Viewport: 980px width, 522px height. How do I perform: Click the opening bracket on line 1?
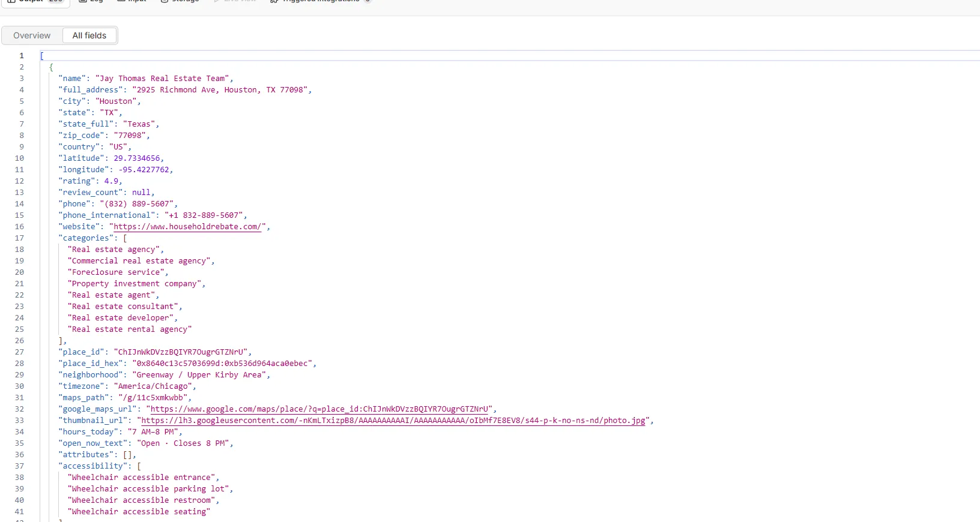(x=42, y=56)
